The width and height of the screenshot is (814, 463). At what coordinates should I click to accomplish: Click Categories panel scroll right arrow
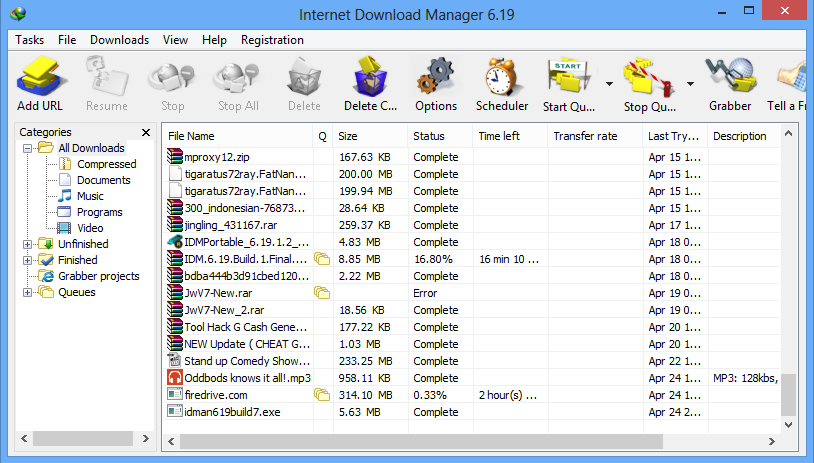tap(145, 439)
